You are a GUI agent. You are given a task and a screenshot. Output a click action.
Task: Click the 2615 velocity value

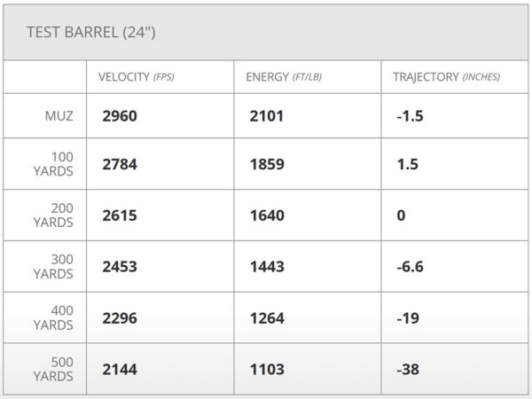[120, 215]
